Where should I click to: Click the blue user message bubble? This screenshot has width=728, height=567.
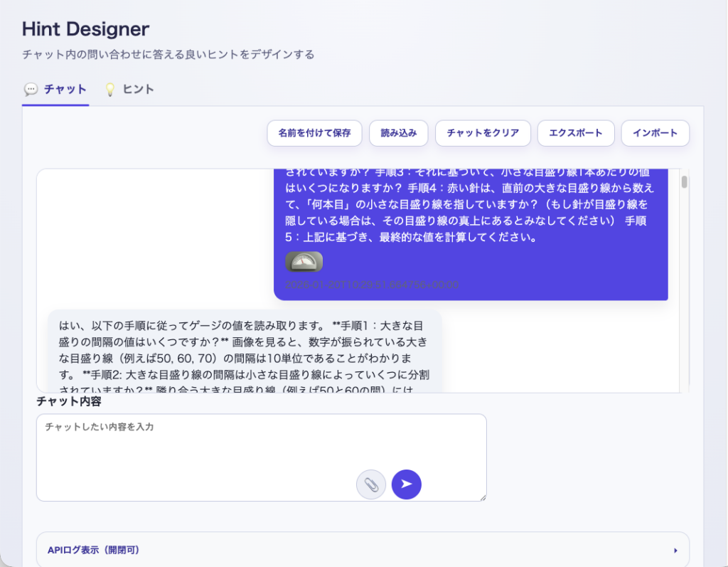(x=469, y=213)
